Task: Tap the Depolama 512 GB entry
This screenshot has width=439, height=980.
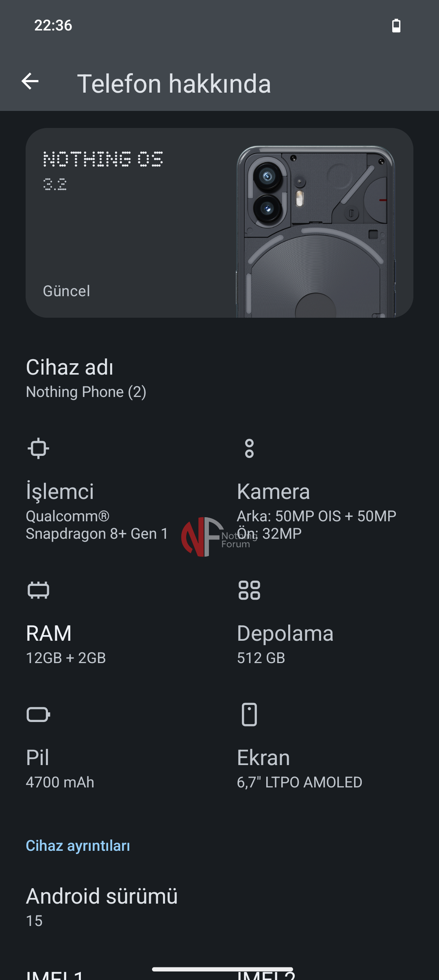Action: click(x=285, y=644)
